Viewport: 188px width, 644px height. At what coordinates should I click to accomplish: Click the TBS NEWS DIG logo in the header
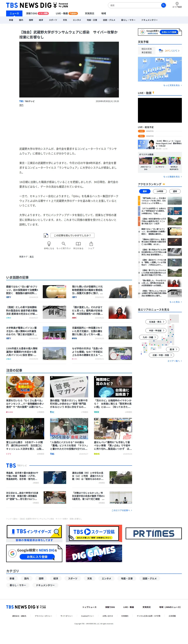pos(37,5)
